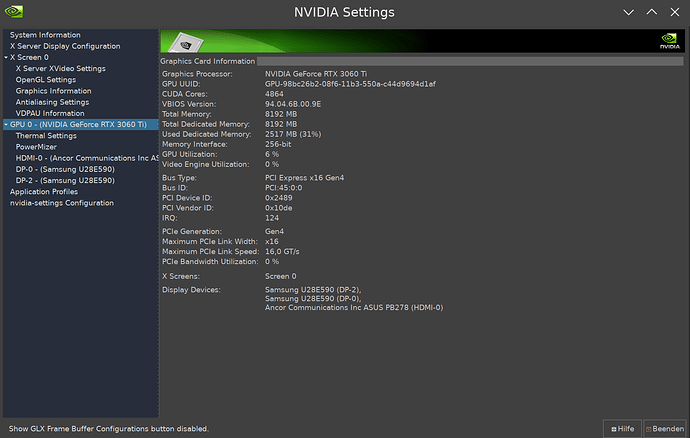Click PCI Vendor ID value 0x10de
The width and height of the screenshot is (690, 438).
click(278, 208)
